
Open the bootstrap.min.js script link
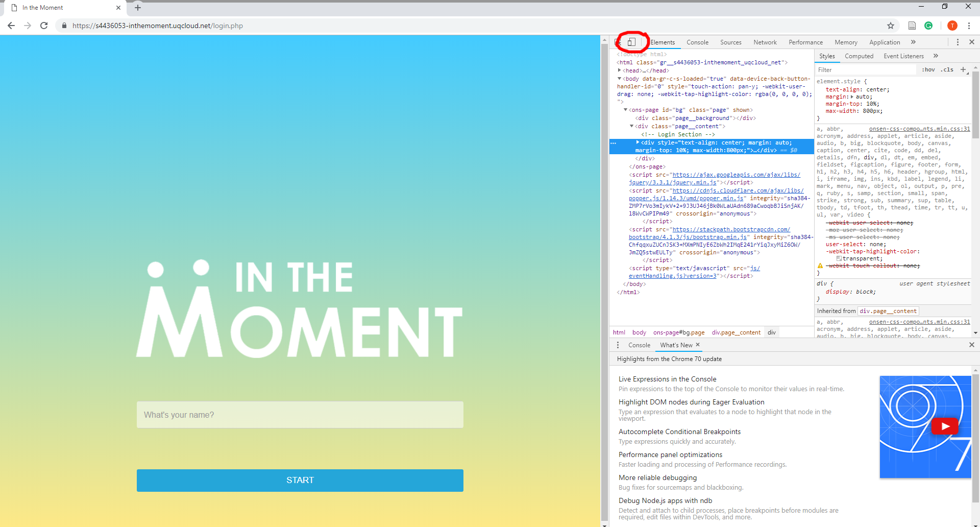[x=709, y=233]
